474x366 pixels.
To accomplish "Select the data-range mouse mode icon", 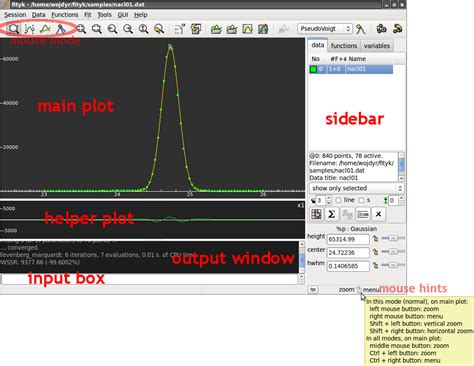I will (30, 29).
